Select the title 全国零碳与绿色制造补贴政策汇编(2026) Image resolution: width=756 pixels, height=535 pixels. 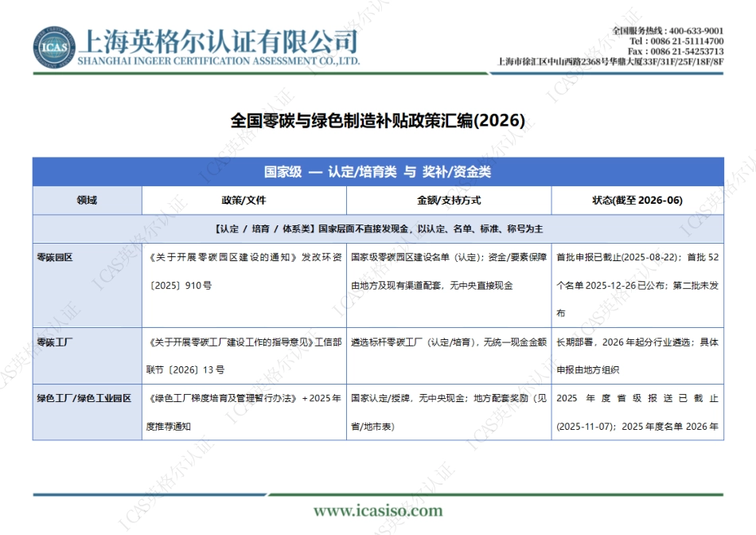[x=378, y=120]
